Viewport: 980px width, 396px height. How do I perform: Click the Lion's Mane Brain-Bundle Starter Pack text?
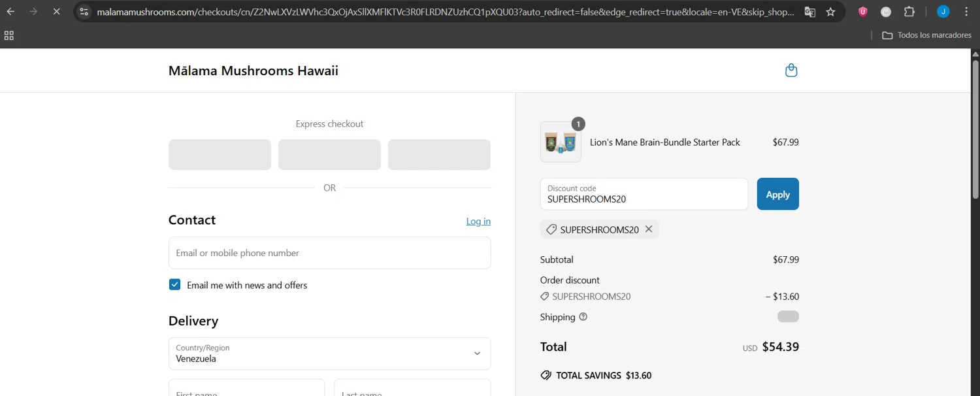click(664, 142)
